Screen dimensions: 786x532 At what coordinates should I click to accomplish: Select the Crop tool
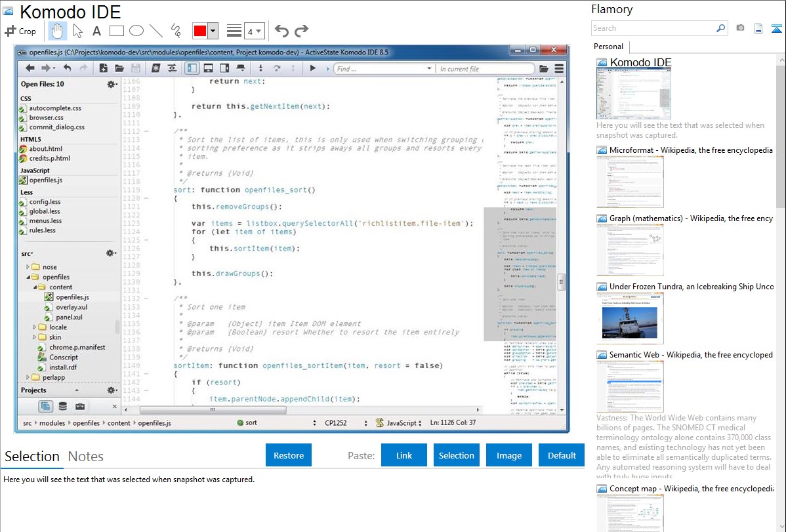[x=20, y=31]
